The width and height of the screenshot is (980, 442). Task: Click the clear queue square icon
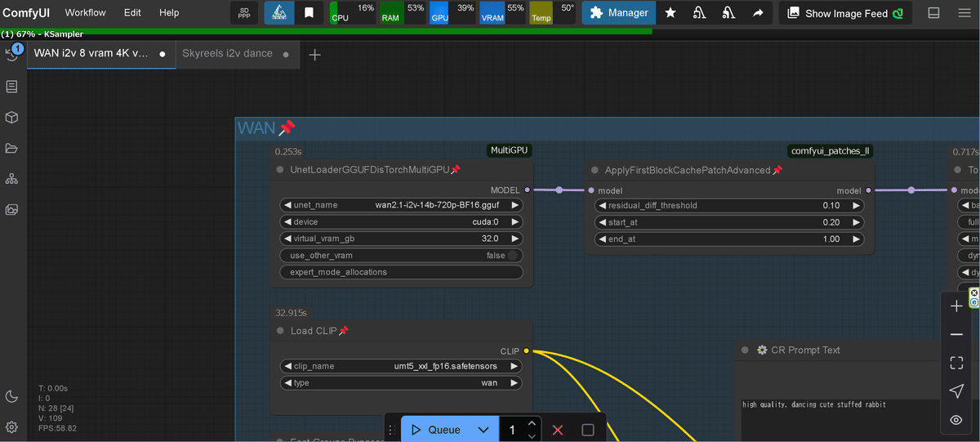(x=588, y=430)
